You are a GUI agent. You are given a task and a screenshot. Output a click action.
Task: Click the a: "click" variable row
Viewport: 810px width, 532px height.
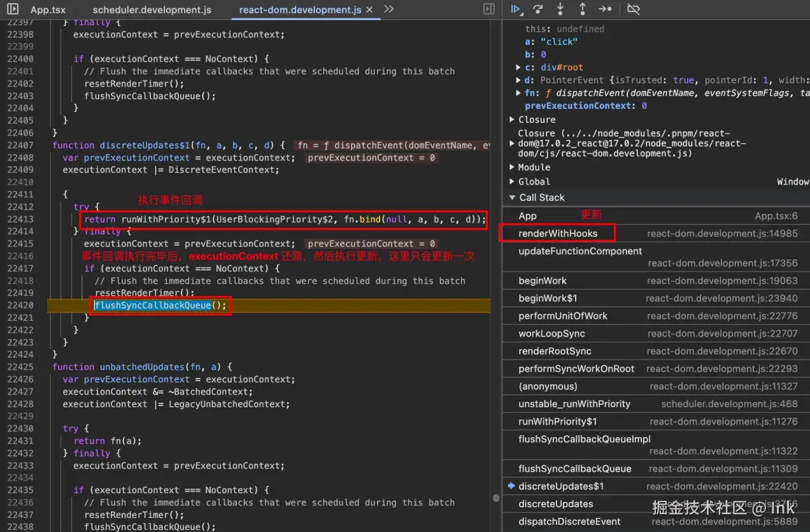[x=551, y=42]
